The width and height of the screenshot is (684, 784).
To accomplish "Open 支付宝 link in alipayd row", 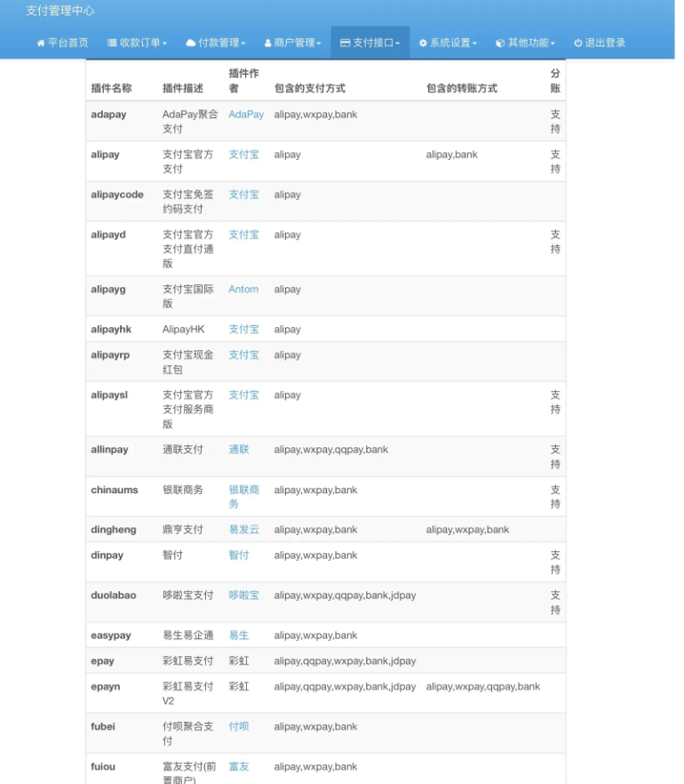I will point(243,235).
